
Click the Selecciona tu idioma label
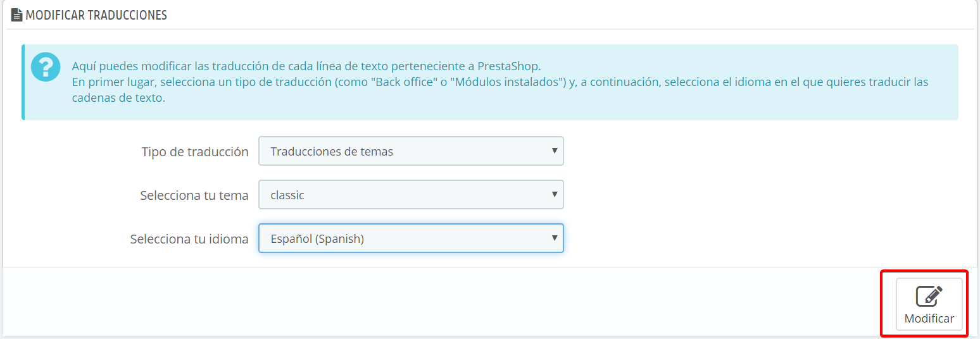pyautogui.click(x=189, y=239)
